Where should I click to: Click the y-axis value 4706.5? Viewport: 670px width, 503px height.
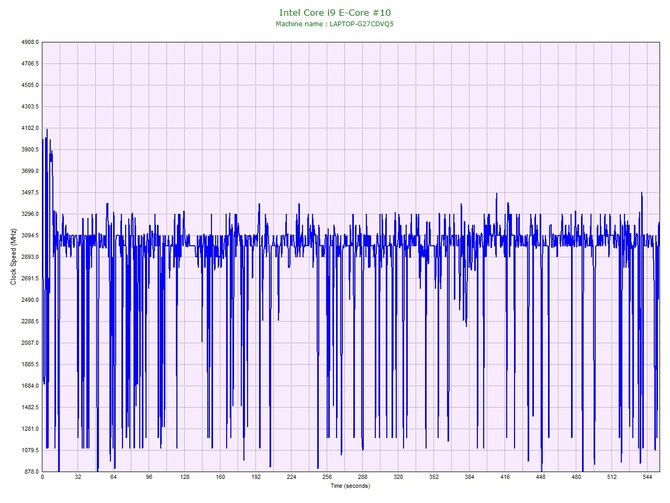[x=30, y=64]
